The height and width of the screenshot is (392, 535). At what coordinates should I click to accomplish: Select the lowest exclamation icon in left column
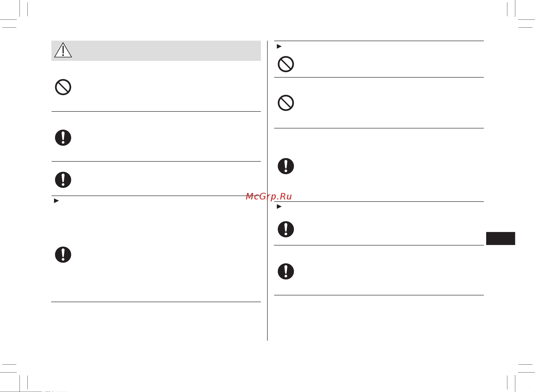tap(63, 255)
